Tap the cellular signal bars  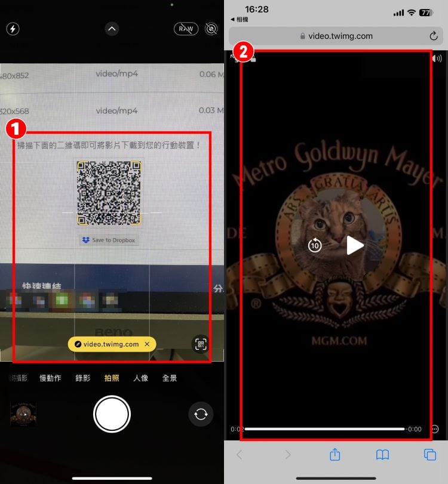pyautogui.click(x=398, y=13)
